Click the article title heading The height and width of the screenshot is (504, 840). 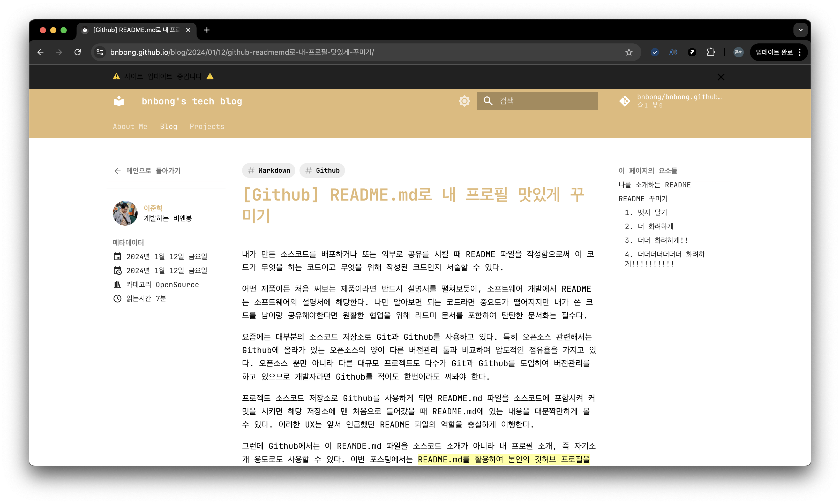coord(413,205)
